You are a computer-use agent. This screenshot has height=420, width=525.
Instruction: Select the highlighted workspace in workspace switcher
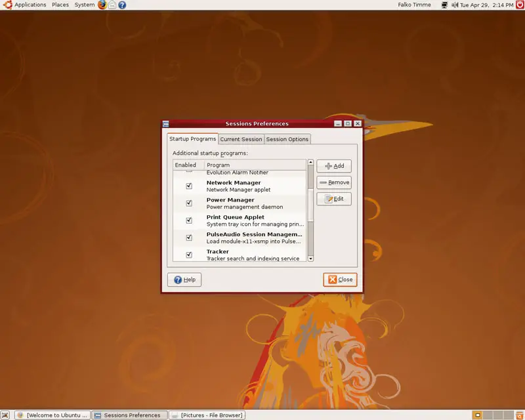478,415
